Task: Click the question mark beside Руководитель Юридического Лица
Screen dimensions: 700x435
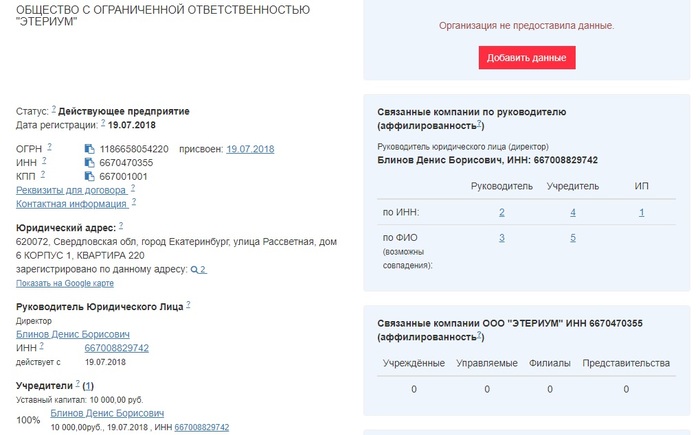Action: [x=187, y=303]
